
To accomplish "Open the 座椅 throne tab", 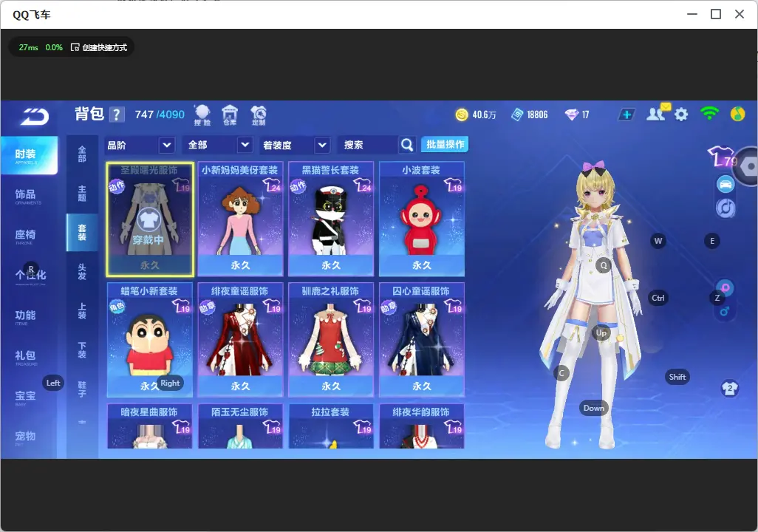I will tap(29, 236).
